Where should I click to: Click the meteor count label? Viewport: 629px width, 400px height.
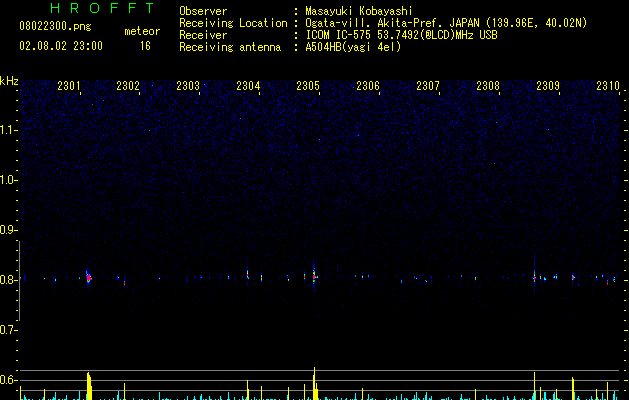(x=142, y=31)
